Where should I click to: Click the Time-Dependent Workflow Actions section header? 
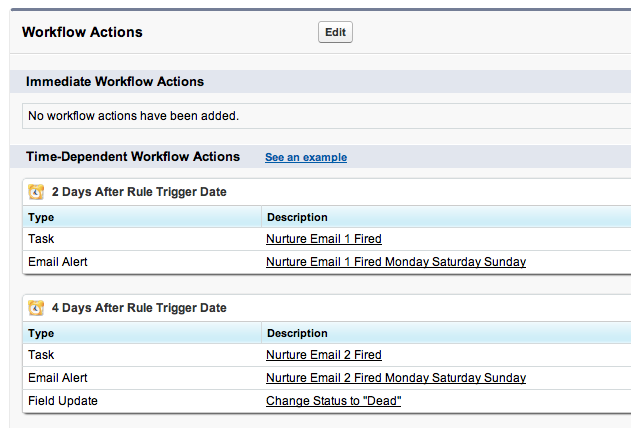coord(133,156)
